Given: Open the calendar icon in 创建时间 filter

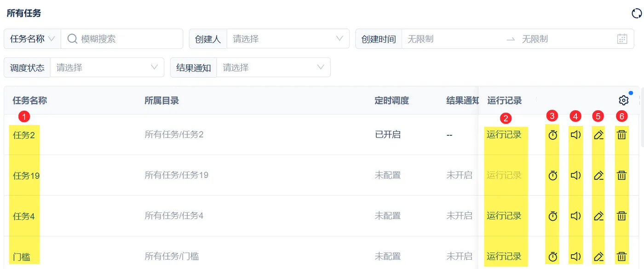Looking at the screenshot, I should coord(622,39).
